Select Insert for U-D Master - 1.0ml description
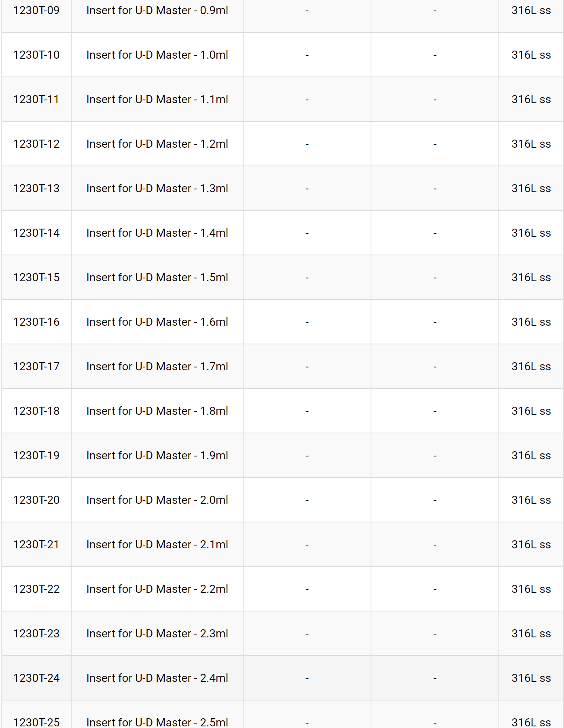Image resolution: width=564 pixels, height=728 pixels. [157, 55]
